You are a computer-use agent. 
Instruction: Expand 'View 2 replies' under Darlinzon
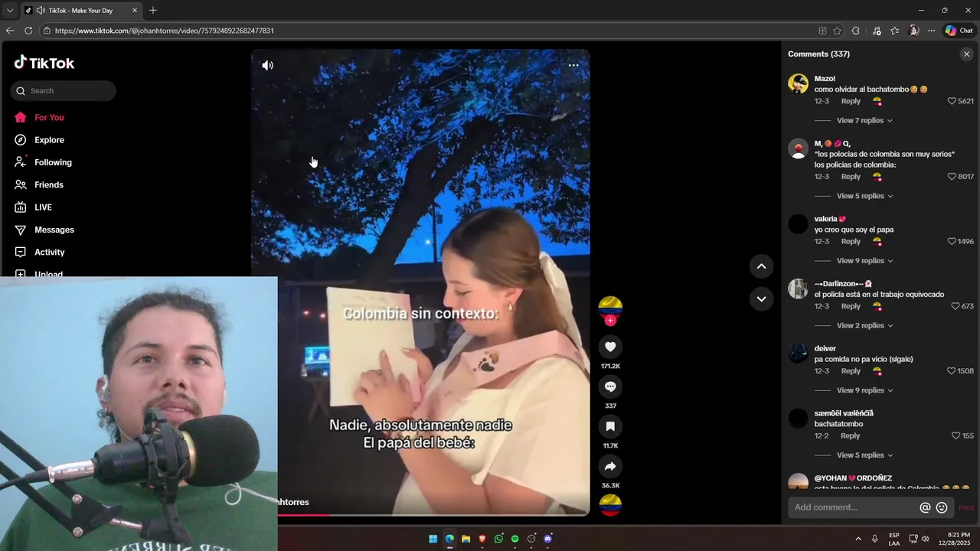[x=864, y=325]
